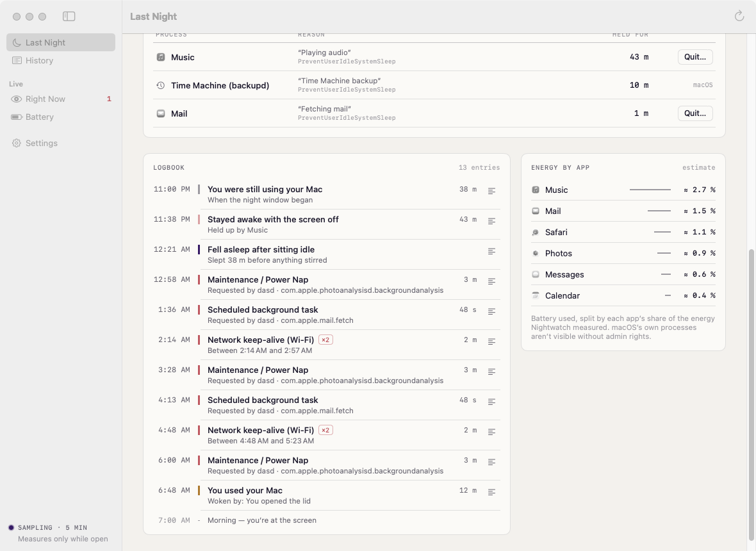Image resolution: width=756 pixels, height=551 pixels.
Task: Open History in sidebar
Action: 61,60
